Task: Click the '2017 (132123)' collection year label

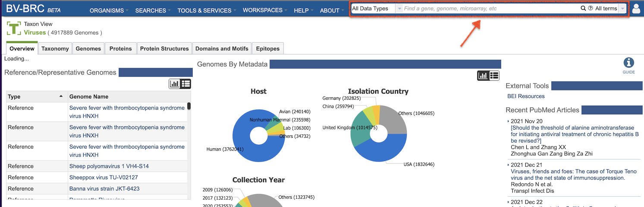Action: 217,198
